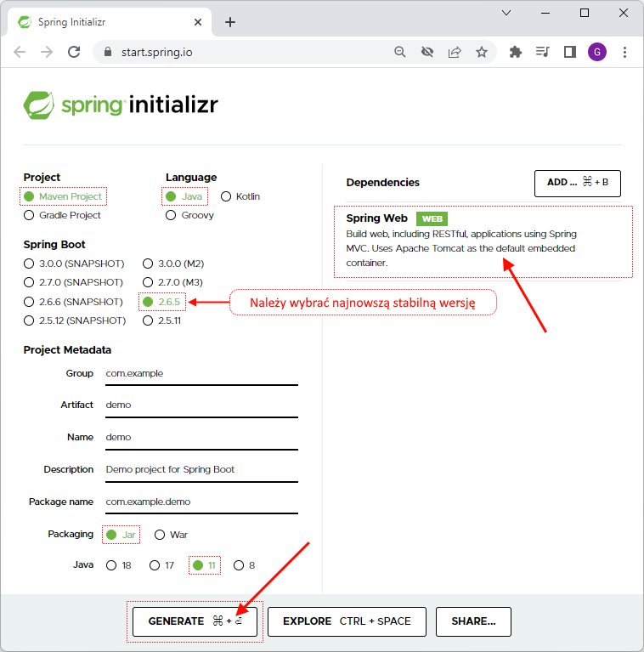The image size is (644, 652).
Task: Select Java version 11
Action: (205, 565)
